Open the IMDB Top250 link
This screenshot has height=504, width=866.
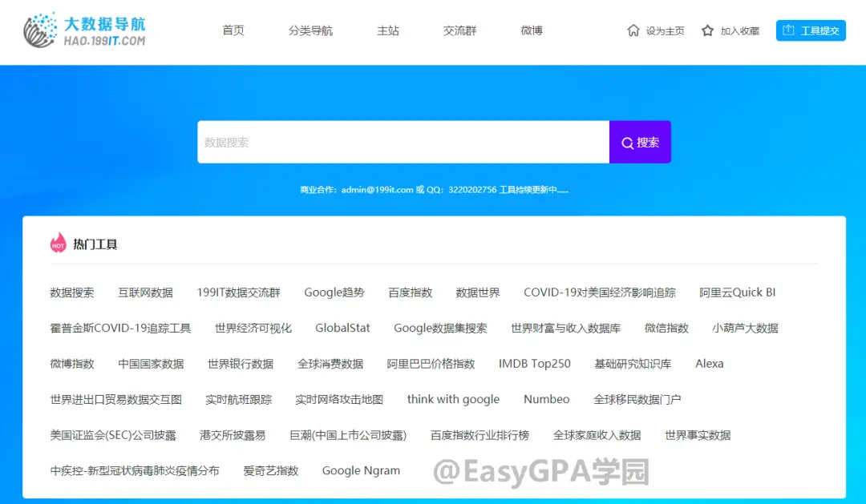534,364
